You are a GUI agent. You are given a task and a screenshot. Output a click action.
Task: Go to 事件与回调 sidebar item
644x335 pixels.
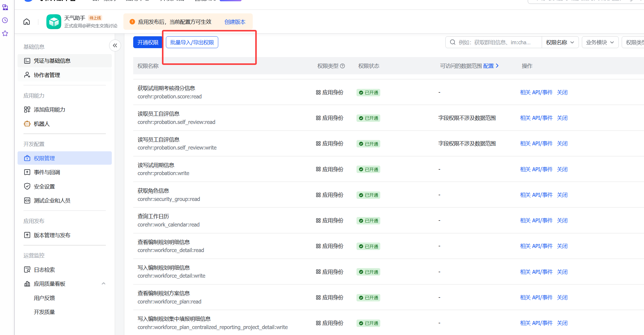[x=47, y=172]
